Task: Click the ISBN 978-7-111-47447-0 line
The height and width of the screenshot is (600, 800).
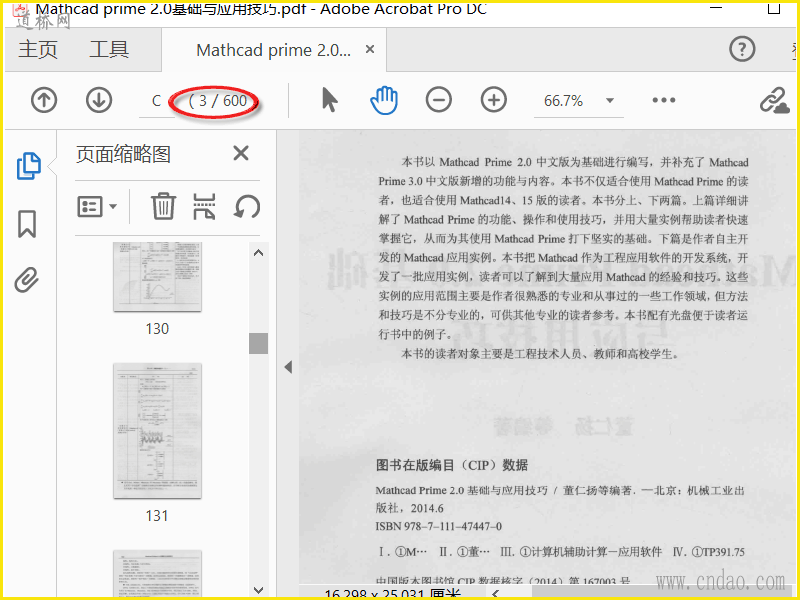Action: click(439, 526)
